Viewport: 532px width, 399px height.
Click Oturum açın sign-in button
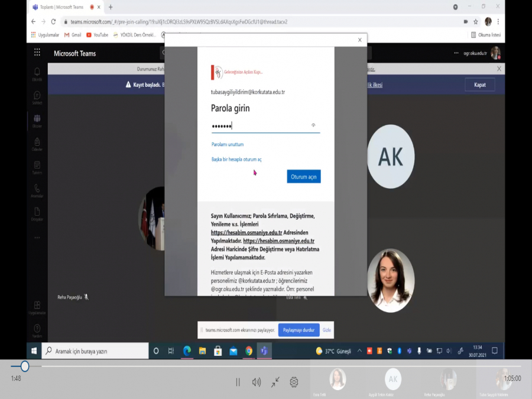[x=304, y=176]
